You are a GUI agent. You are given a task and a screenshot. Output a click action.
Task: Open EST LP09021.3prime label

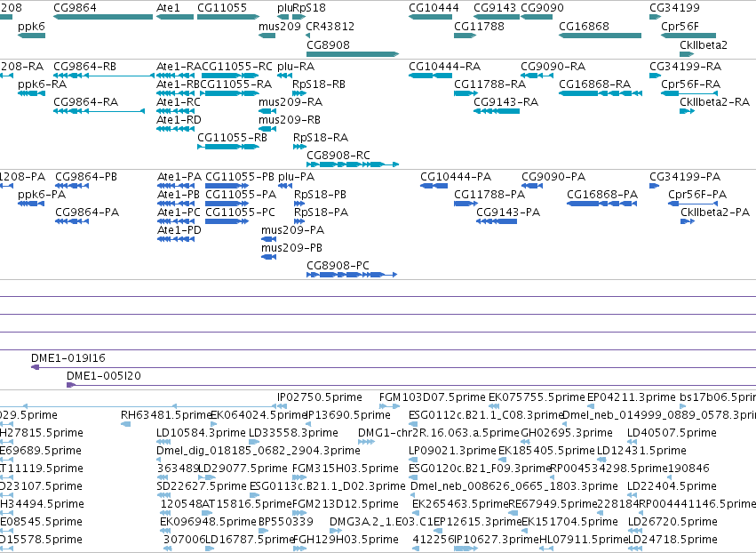point(452,451)
